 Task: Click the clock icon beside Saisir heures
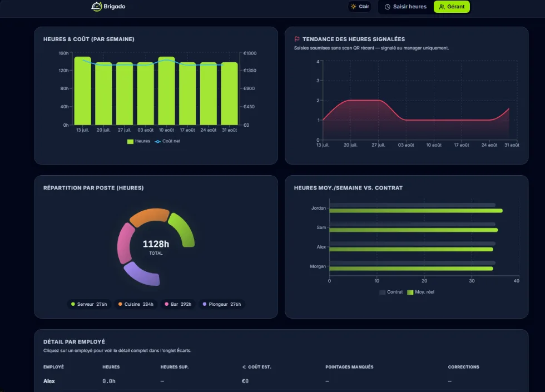tap(387, 7)
